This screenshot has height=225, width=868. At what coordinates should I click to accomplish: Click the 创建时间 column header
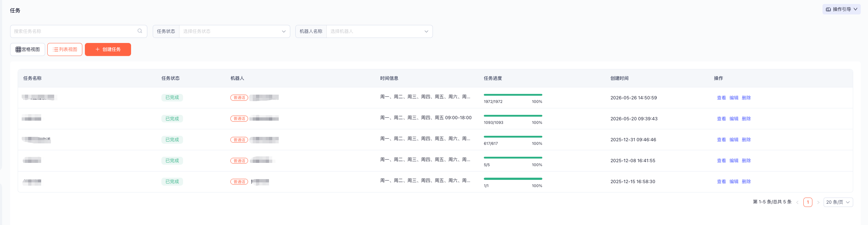click(x=620, y=78)
